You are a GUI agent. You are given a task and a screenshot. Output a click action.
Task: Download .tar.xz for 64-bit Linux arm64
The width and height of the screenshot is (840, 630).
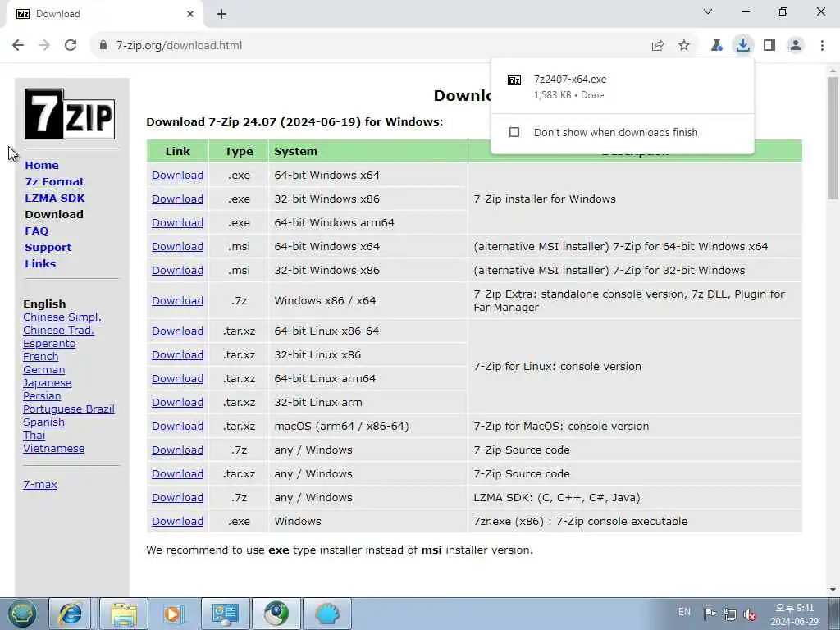tap(177, 378)
